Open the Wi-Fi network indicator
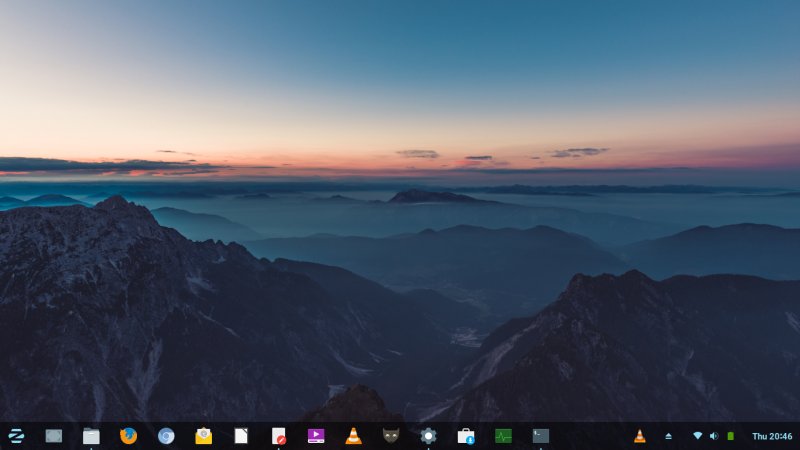 (697, 436)
